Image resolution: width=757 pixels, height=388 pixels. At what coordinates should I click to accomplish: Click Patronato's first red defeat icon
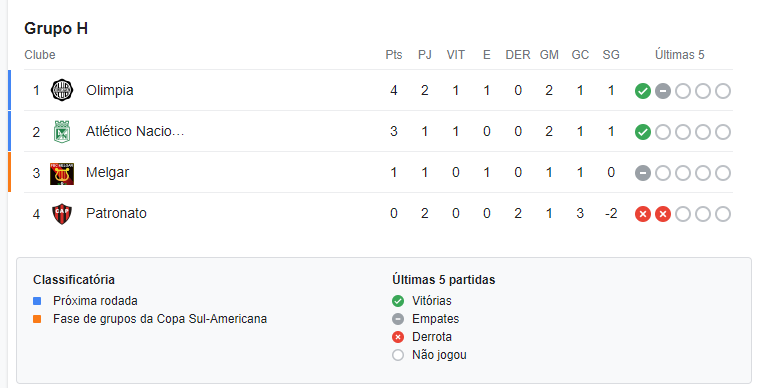643,214
